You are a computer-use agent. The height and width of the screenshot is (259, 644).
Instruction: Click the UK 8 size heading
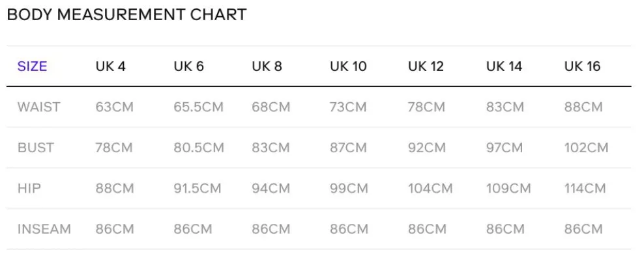coord(267,66)
